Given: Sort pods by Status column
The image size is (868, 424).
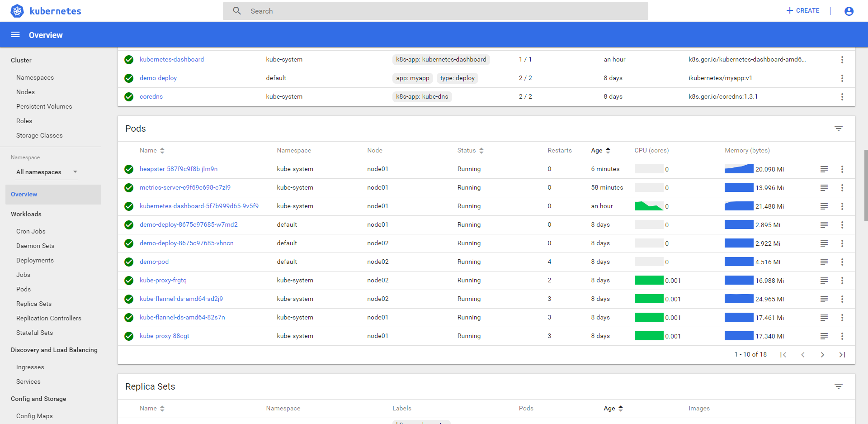Looking at the screenshot, I should coord(470,150).
